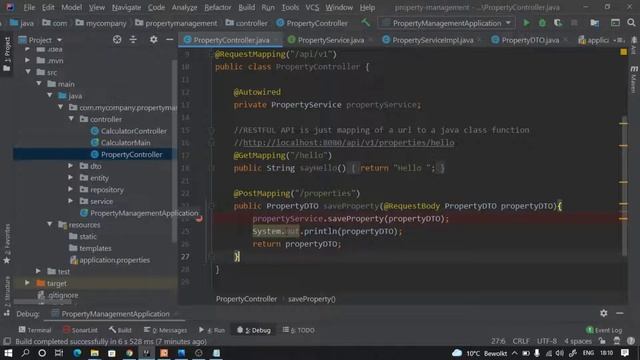Open the Project Structure toolbar icon
Viewport: 640px width, 360px height.
(x=594, y=23)
